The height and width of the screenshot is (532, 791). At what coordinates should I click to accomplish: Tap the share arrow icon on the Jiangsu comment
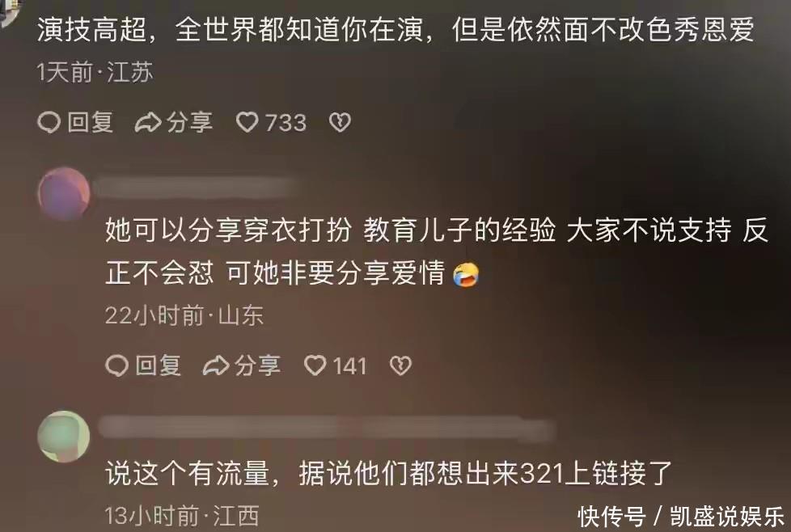click(148, 123)
